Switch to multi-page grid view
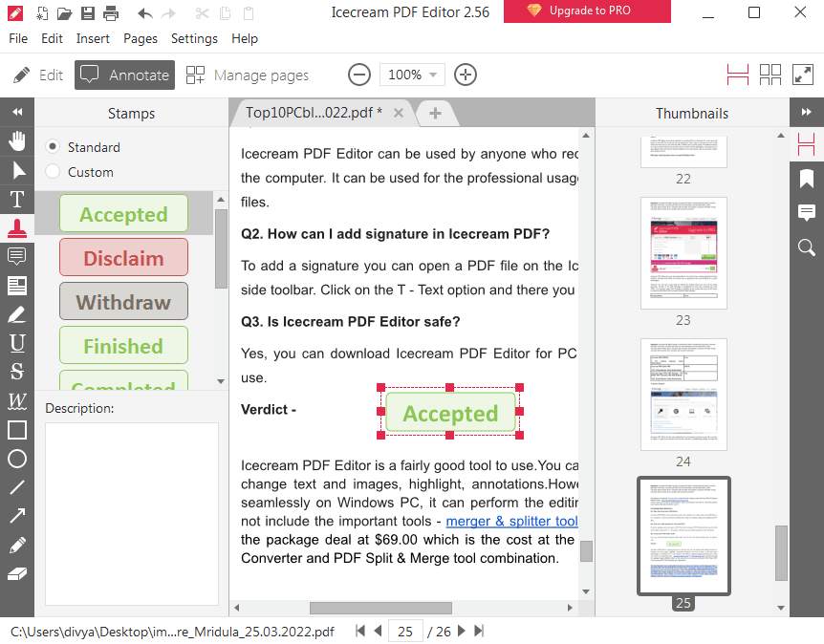 [770, 75]
